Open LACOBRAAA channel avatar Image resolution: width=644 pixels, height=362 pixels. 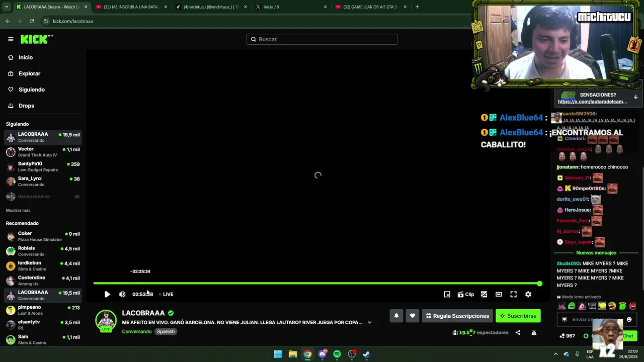[106, 321]
